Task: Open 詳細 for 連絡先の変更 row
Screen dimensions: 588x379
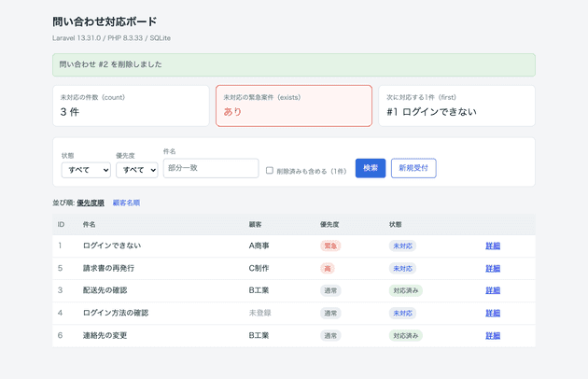Action: (x=493, y=335)
